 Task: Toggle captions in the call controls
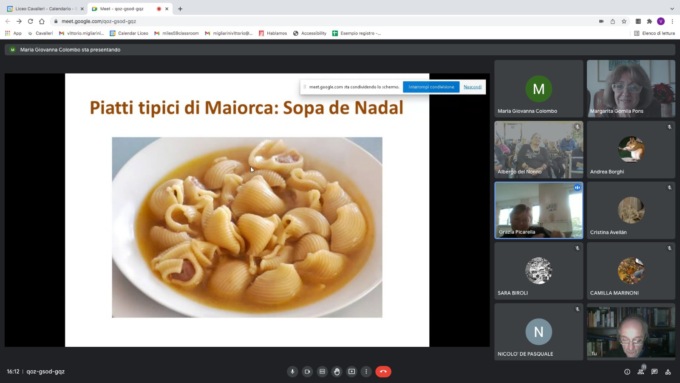pos(322,372)
